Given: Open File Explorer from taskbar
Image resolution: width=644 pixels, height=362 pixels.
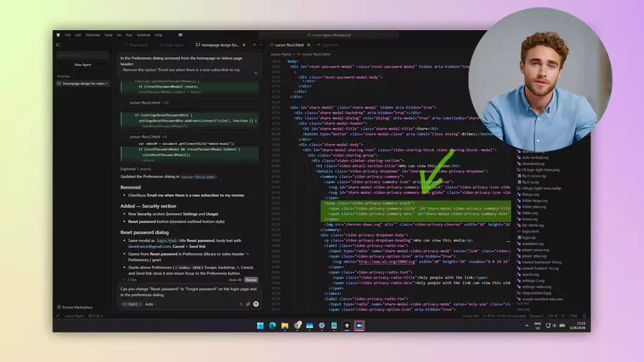Looking at the screenshot, I should coord(285,325).
